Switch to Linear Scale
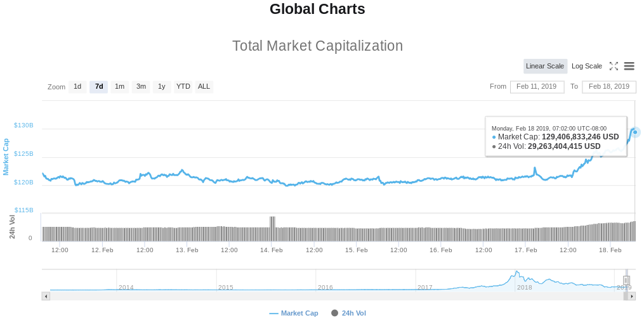Viewport: 644px width, 320px height. coord(545,66)
